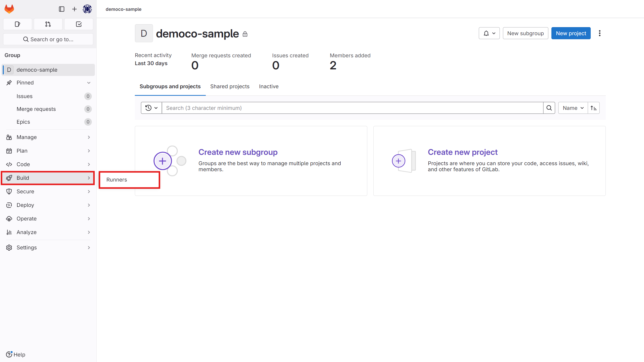Open pinned Epics item

tap(48, 122)
